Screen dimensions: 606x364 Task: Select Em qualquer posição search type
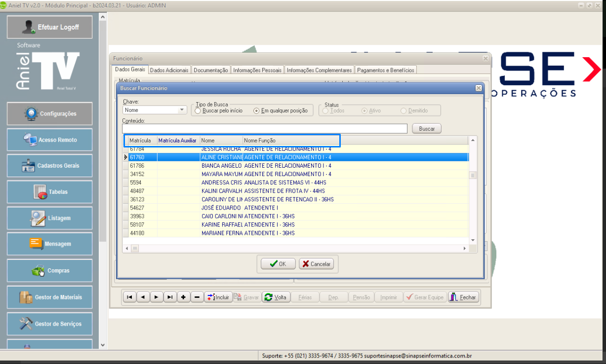click(x=256, y=111)
